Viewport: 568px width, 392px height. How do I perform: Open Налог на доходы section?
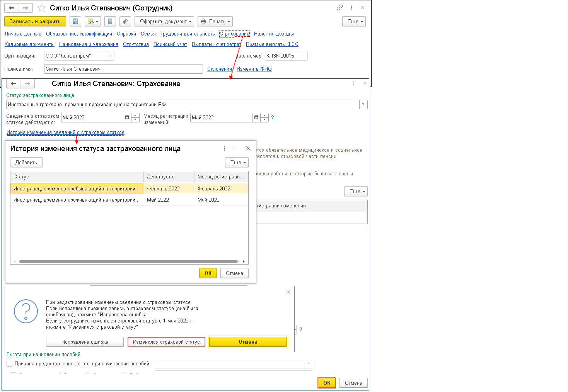pos(274,34)
